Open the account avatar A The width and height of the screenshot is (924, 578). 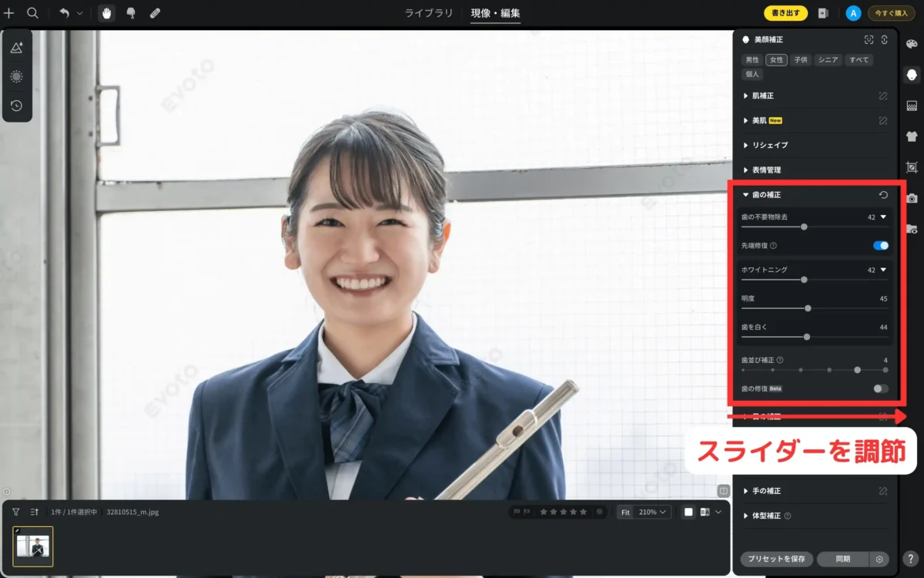click(852, 13)
